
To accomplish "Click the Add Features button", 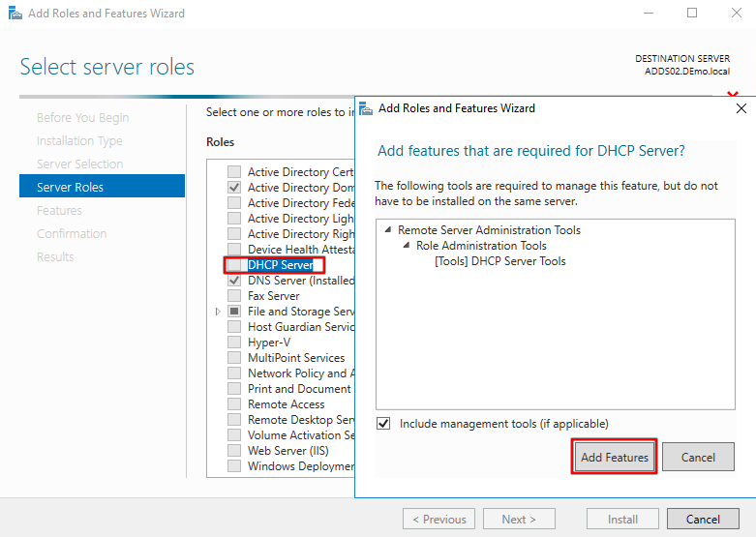I will pos(615,457).
